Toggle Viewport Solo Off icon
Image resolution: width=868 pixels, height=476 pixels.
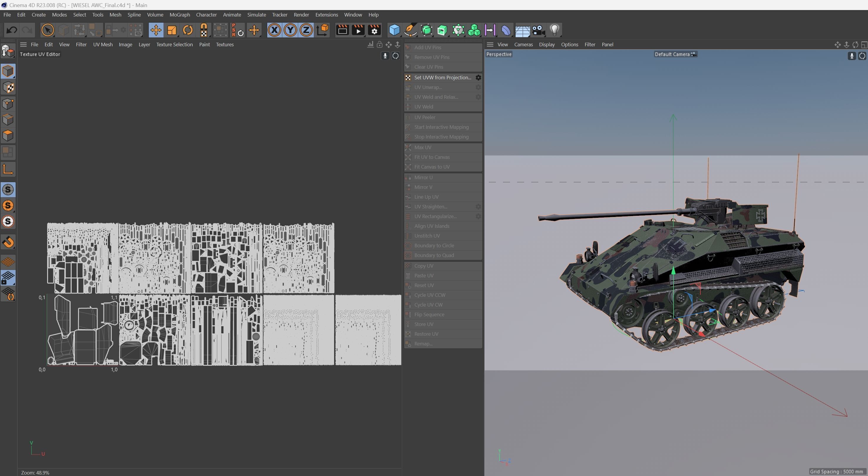(x=8, y=190)
